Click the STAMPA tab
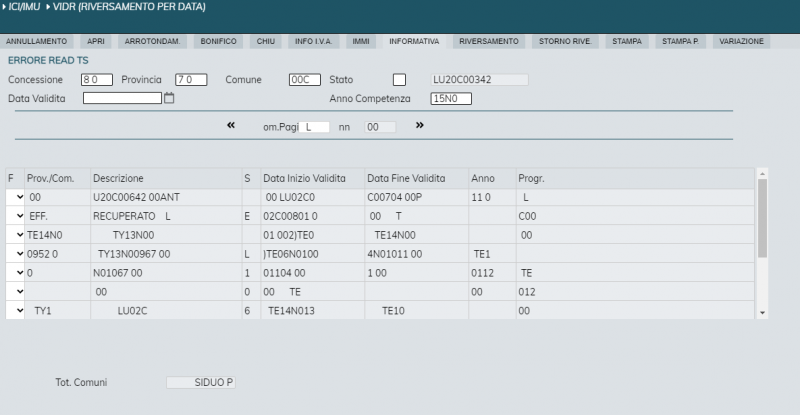Image resolution: width=800 pixels, height=415 pixels. click(627, 41)
